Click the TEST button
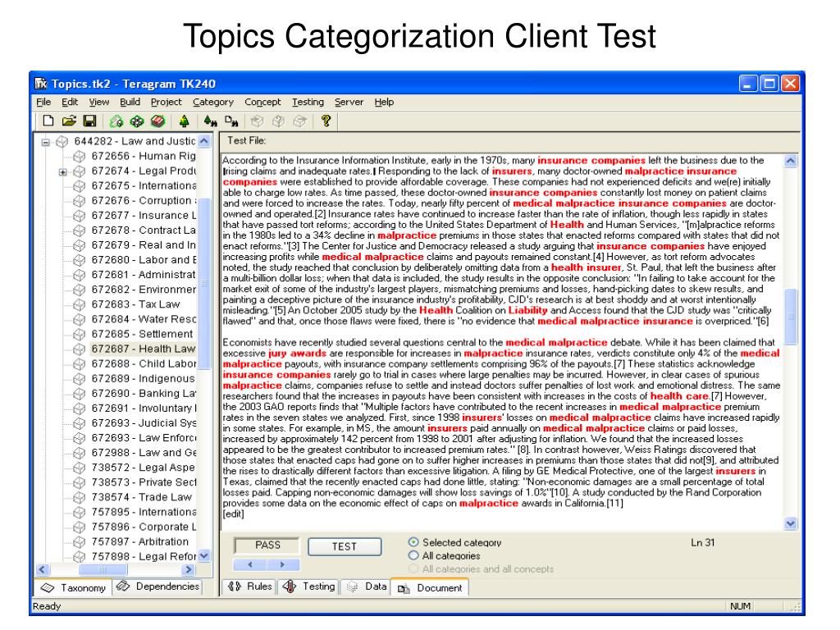Screen dimensions: 840x630 345,546
